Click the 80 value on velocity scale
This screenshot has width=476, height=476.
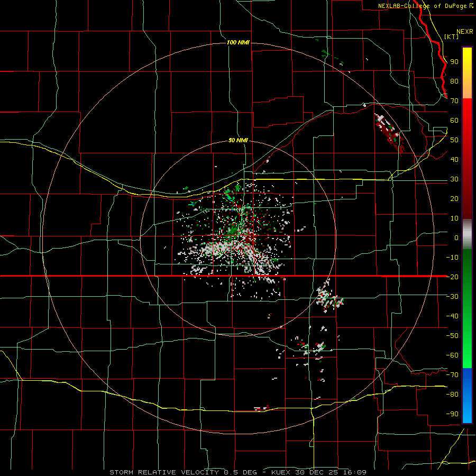(x=454, y=81)
